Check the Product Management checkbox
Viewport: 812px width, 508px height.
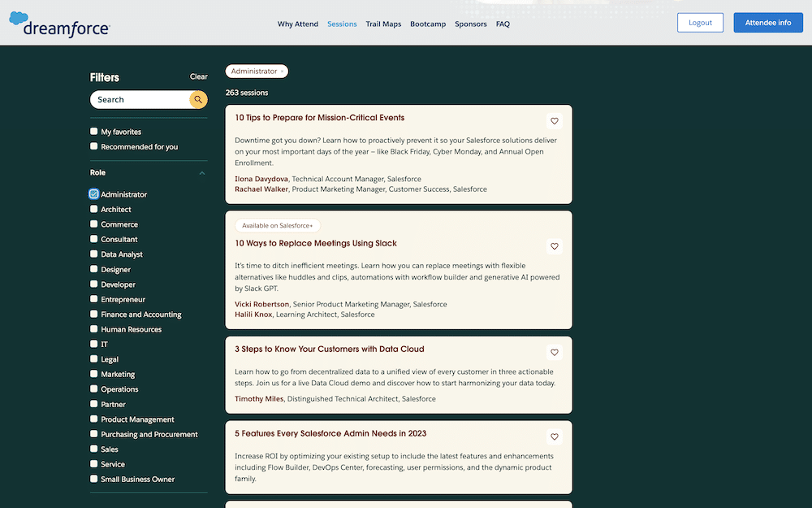pyautogui.click(x=93, y=419)
